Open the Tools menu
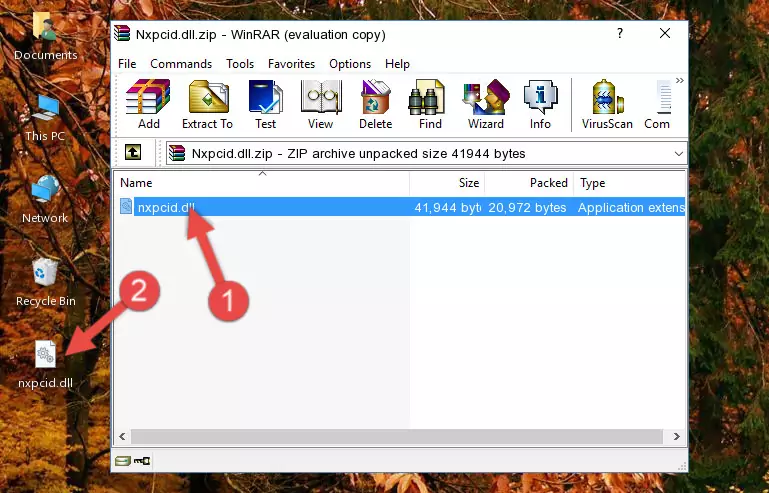 click(x=240, y=64)
